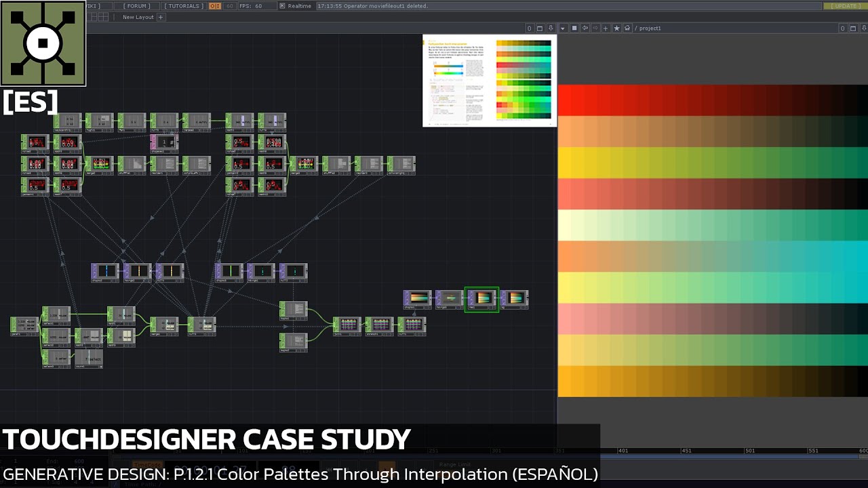Click the cyan gradient row in viewer
This screenshot has height=488, width=868.
click(x=713, y=256)
